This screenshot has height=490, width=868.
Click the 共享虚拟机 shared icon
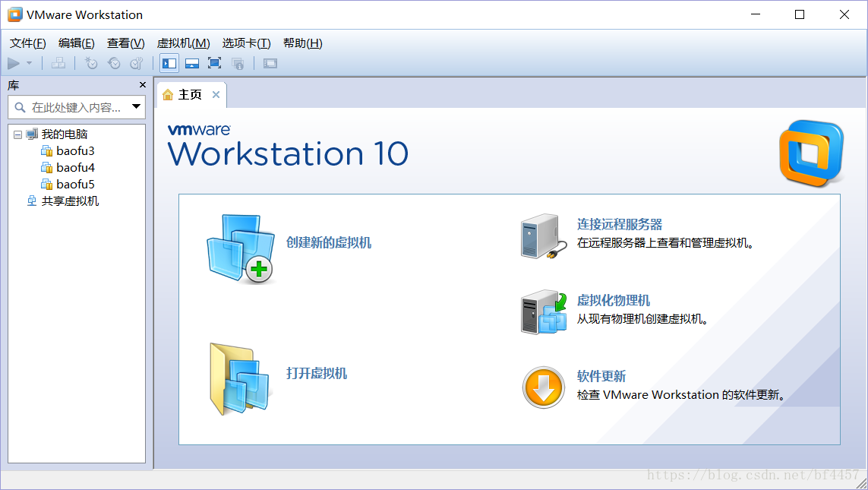pyautogui.click(x=32, y=201)
